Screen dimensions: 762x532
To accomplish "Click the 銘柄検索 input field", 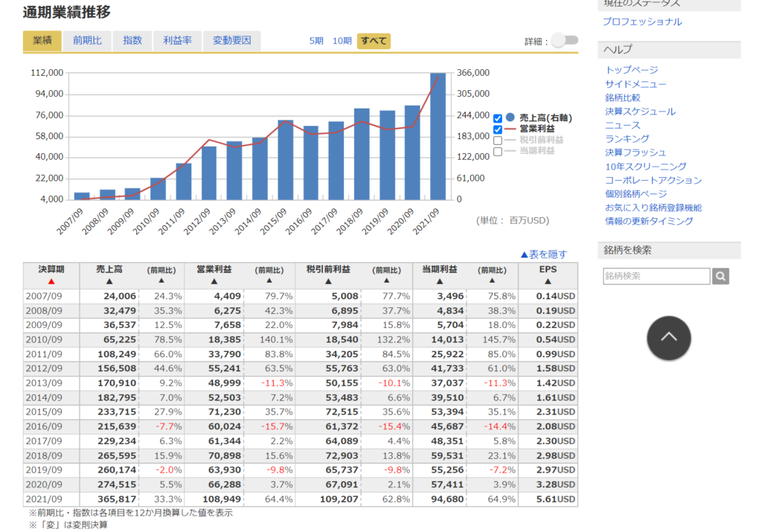I will pos(656,276).
